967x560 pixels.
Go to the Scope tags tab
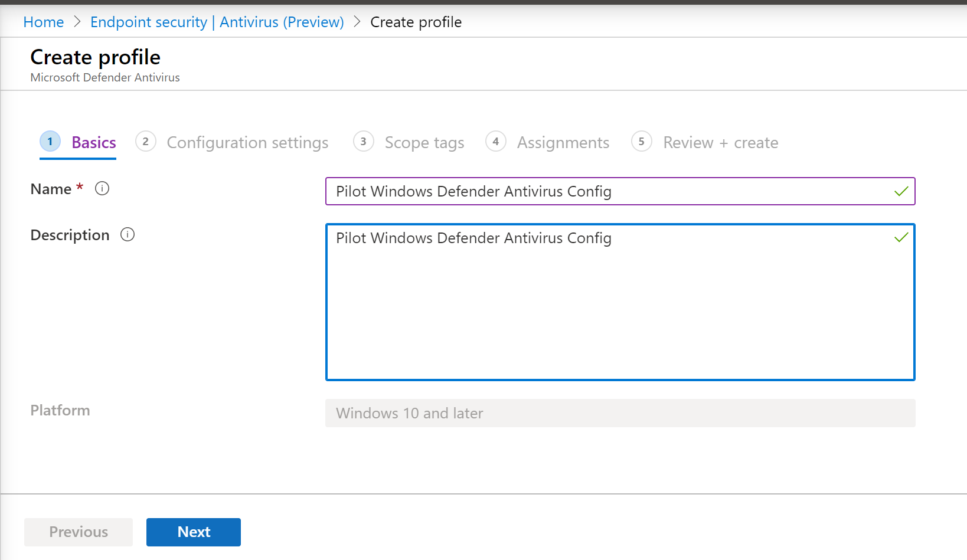pyautogui.click(x=424, y=143)
